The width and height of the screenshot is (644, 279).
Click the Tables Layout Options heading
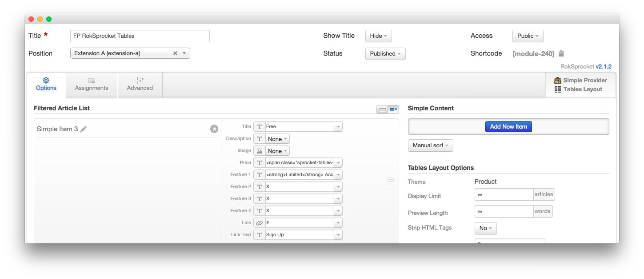(441, 168)
